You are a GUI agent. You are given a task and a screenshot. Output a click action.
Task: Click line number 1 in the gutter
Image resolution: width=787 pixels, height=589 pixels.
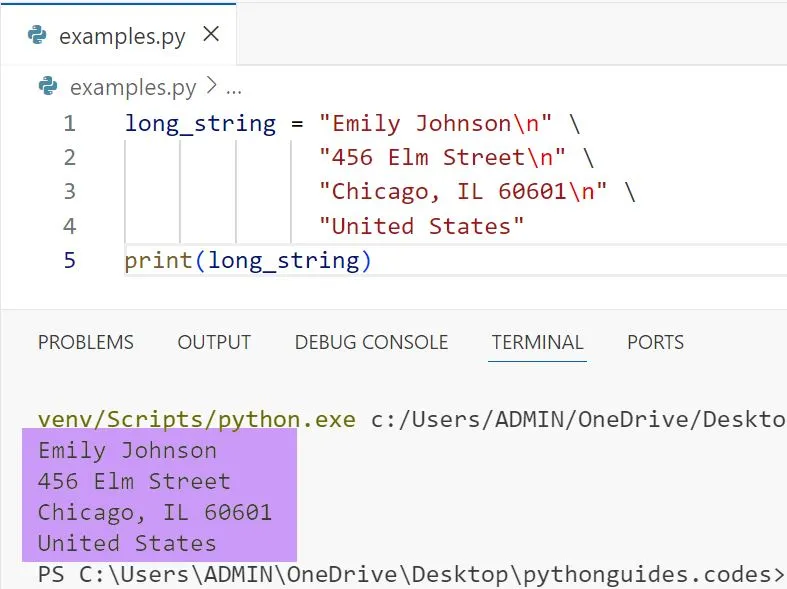pos(69,124)
